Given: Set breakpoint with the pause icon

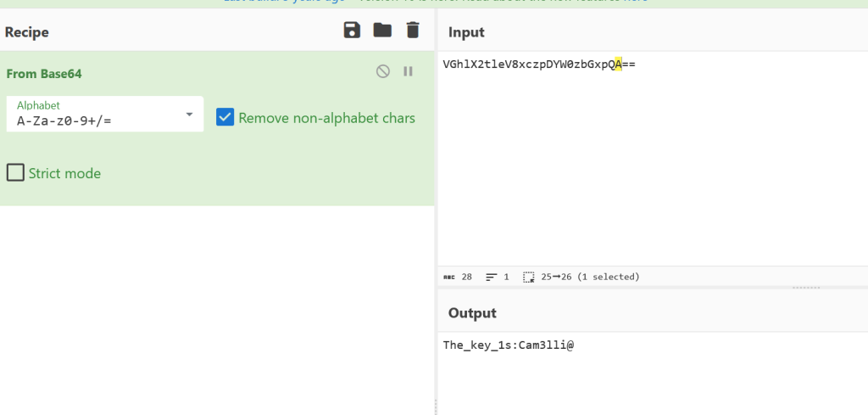Looking at the screenshot, I should coord(408,72).
